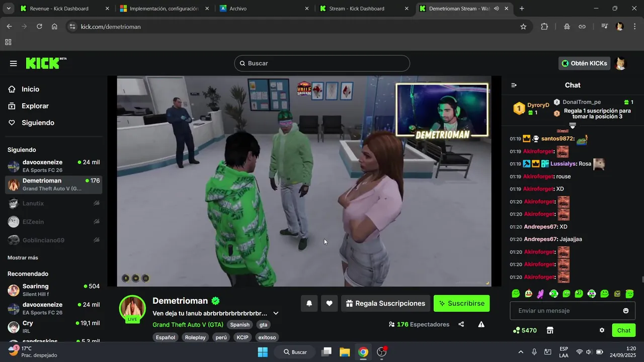Image resolution: width=644 pixels, height=362 pixels.
Task: Insert the angry olive face emote
Action: [x=617, y=294]
